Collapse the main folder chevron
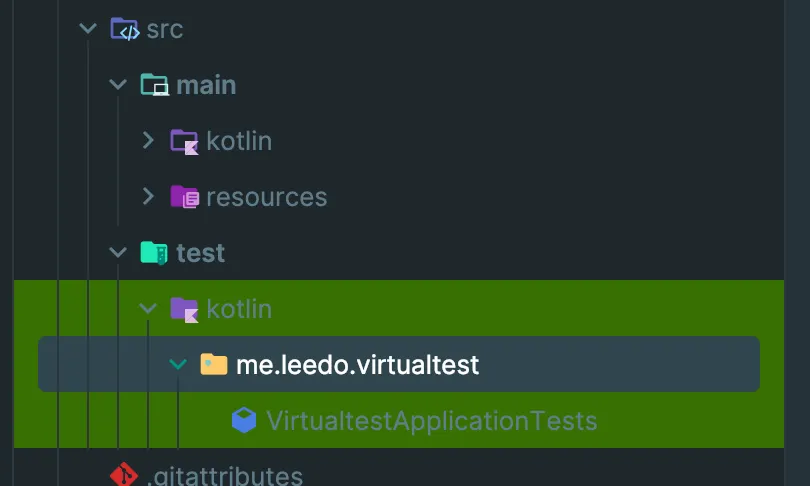This screenshot has width=810, height=486. pos(118,85)
